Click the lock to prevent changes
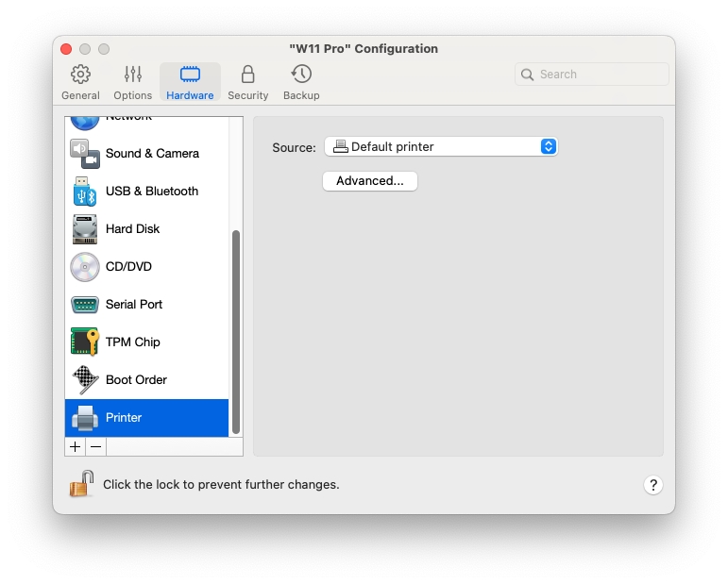This screenshot has height=584, width=728. point(81,484)
